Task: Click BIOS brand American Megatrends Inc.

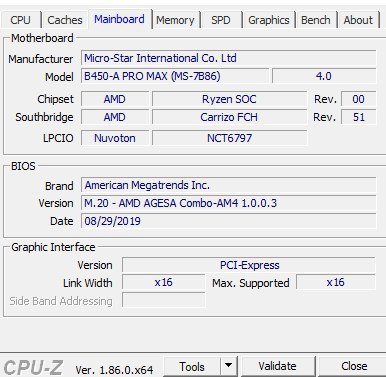Action: 229,185
